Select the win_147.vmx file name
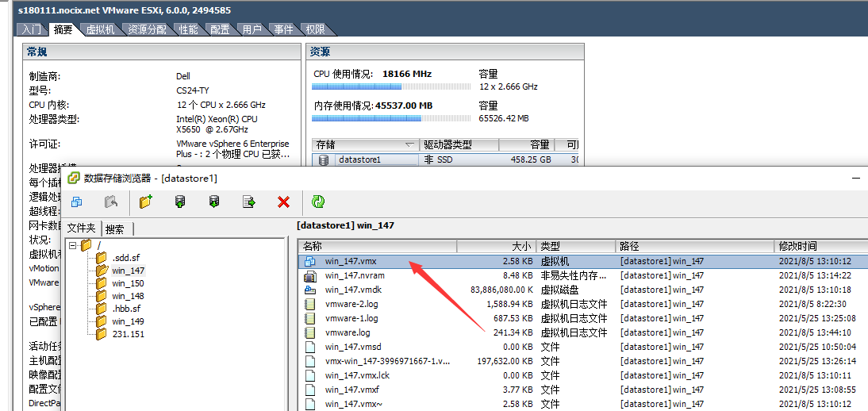This screenshot has width=868, height=411. [352, 261]
